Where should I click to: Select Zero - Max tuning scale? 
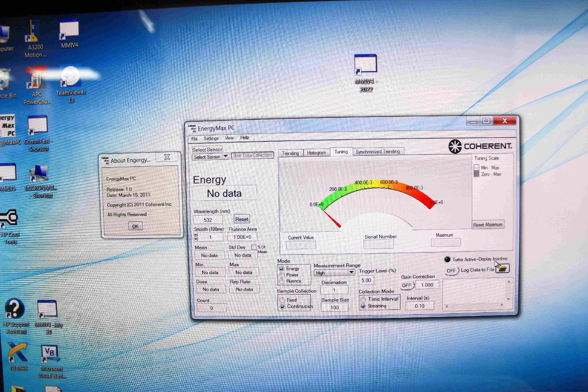(476, 174)
